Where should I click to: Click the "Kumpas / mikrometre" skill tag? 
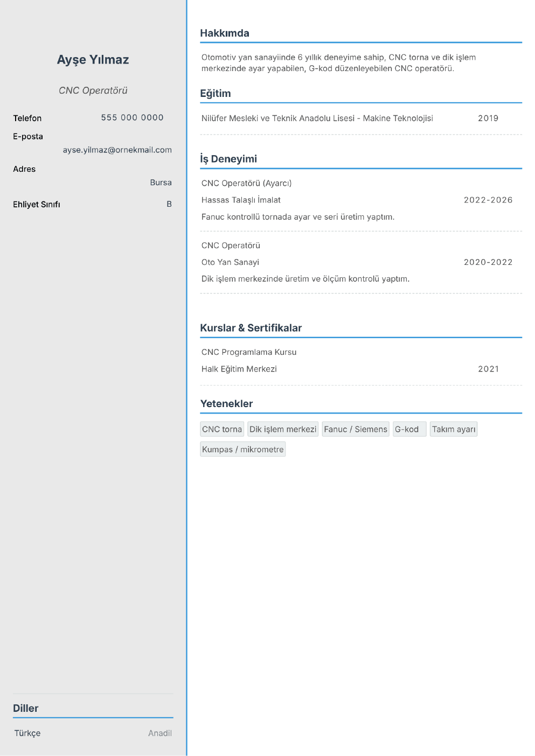(x=243, y=449)
